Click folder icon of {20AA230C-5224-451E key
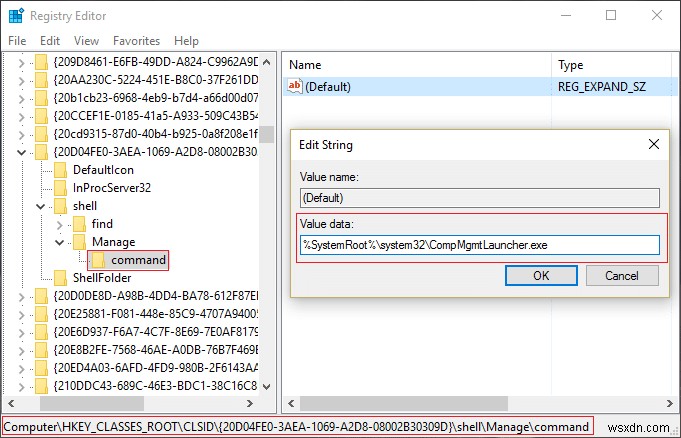681x438 pixels. coord(41,80)
